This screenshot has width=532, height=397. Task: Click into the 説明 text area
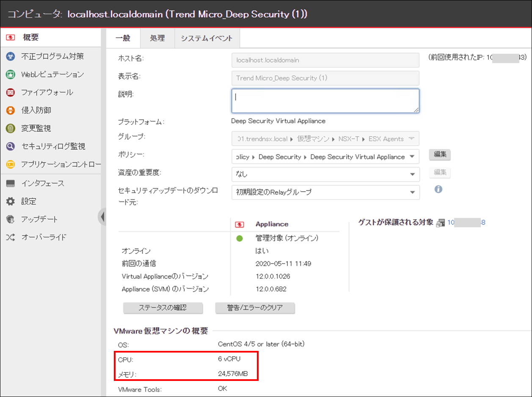pos(325,101)
